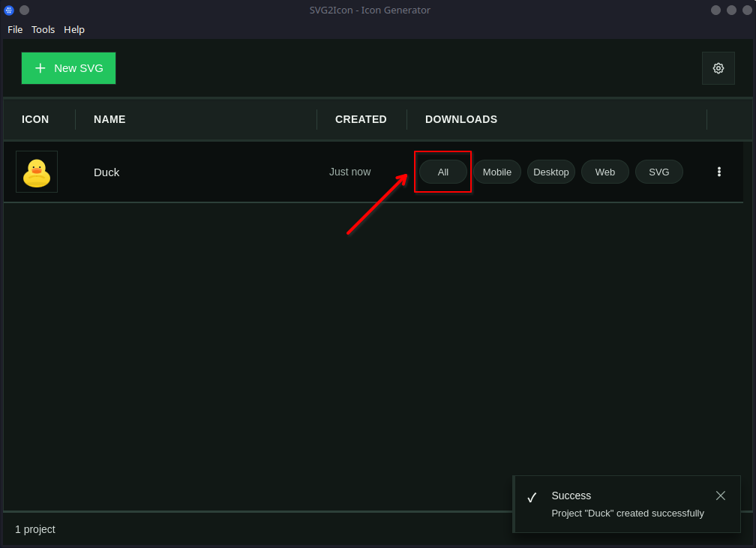
Task: Download Desktop icons for Duck
Action: coord(550,172)
